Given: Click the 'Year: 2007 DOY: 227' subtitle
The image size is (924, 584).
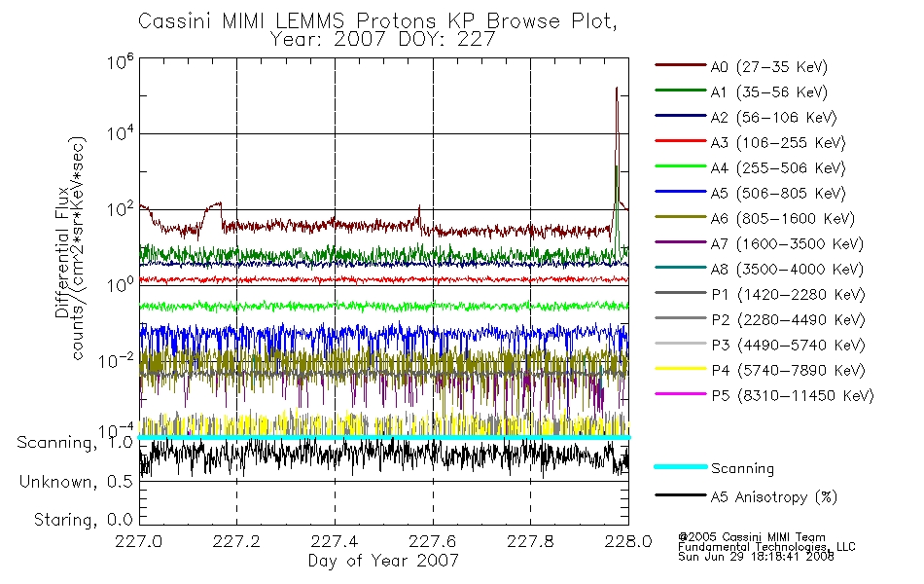Looking at the screenshot, I should (x=382, y=40).
